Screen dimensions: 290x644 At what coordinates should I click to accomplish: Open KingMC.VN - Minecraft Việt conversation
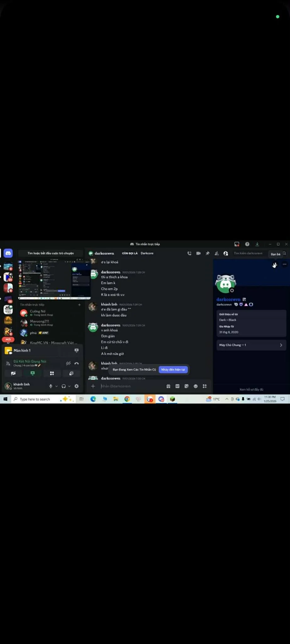(x=50, y=342)
